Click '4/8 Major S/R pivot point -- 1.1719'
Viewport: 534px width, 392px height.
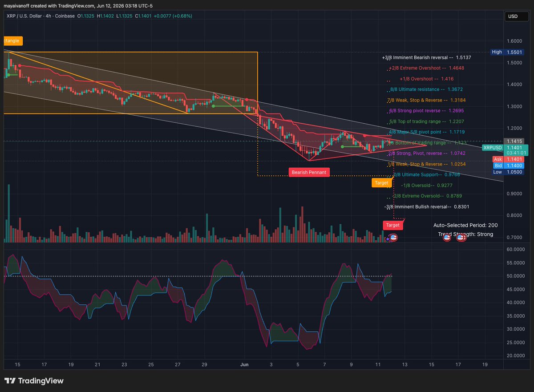coord(426,132)
